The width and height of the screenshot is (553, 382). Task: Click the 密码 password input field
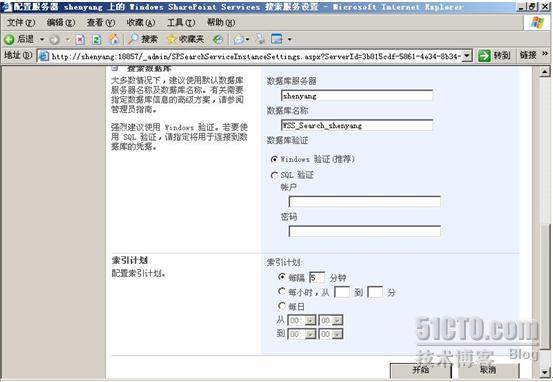[365, 231]
